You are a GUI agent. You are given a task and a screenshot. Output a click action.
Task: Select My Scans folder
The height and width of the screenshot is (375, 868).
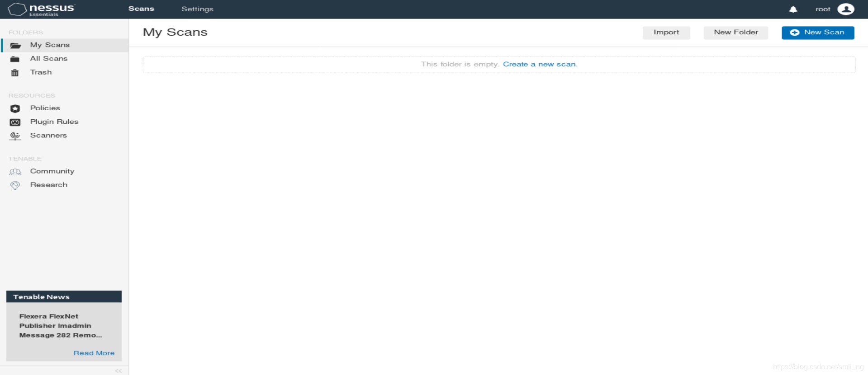(x=65, y=45)
